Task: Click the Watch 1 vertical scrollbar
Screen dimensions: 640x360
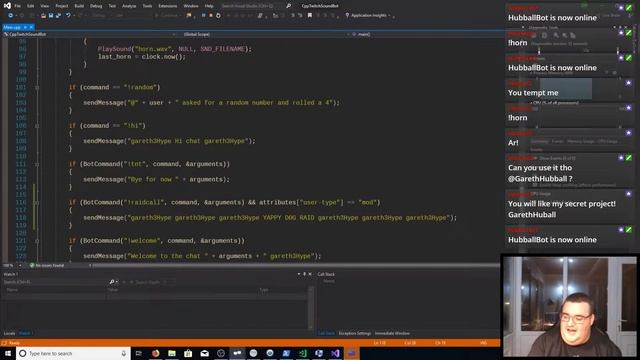Action: click(311, 308)
